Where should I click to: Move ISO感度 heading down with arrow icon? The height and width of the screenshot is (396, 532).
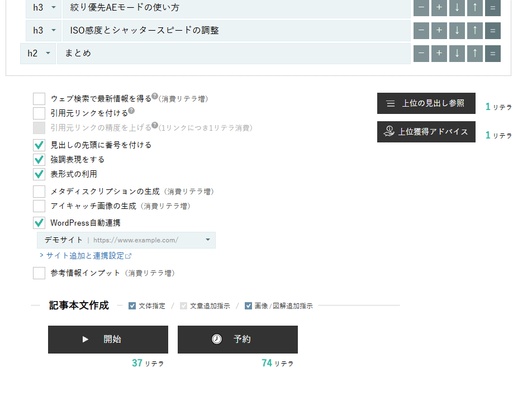point(457,30)
